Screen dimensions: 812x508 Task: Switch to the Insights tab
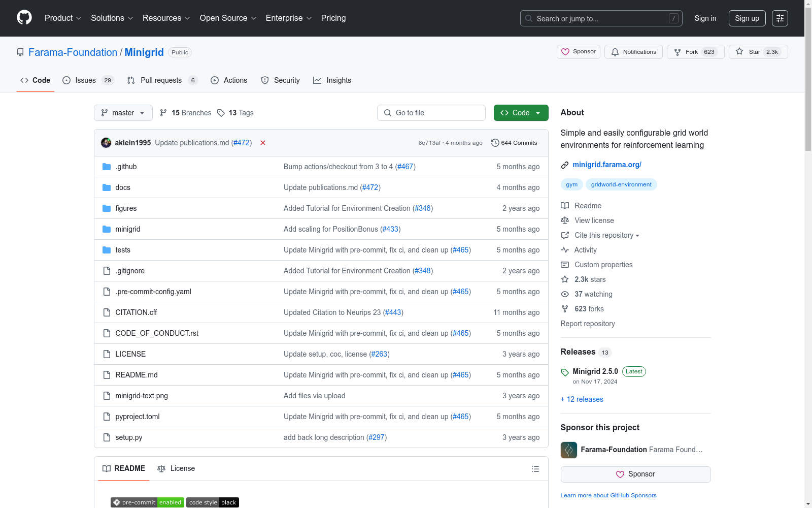click(x=332, y=80)
